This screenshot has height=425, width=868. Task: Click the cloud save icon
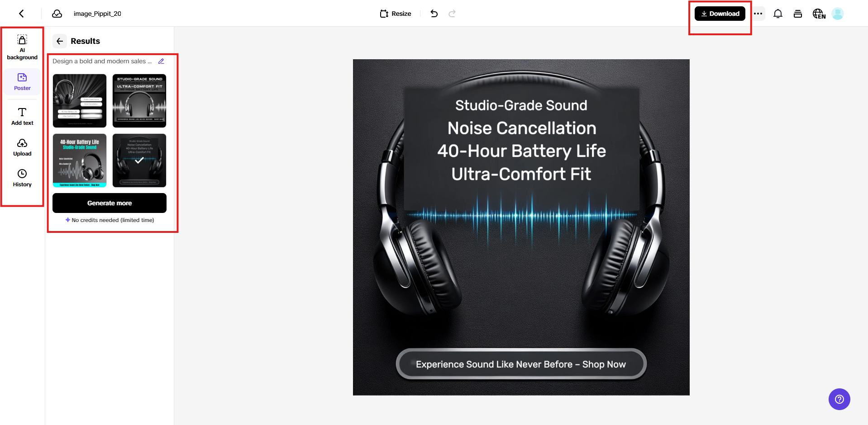(x=57, y=14)
